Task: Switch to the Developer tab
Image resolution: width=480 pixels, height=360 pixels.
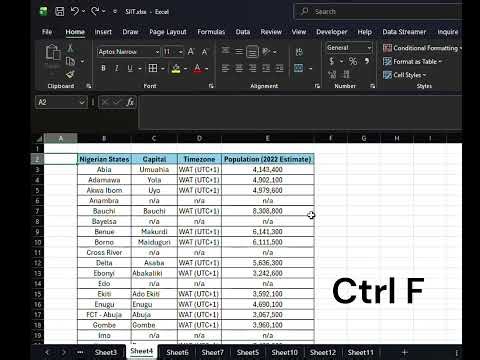Action: click(332, 32)
